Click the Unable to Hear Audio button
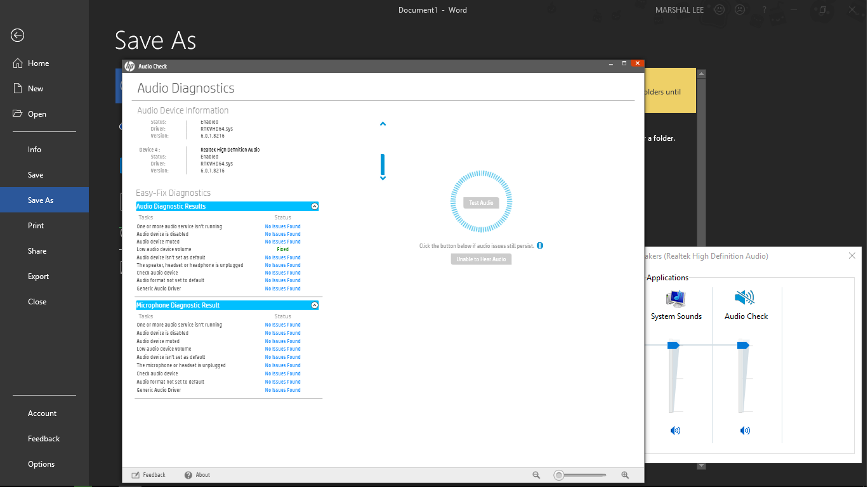868x487 pixels. coord(481,259)
